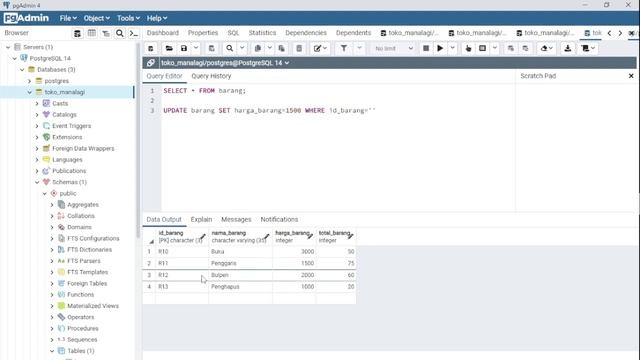
Task: Select the Functions tree item
Action: point(80,295)
